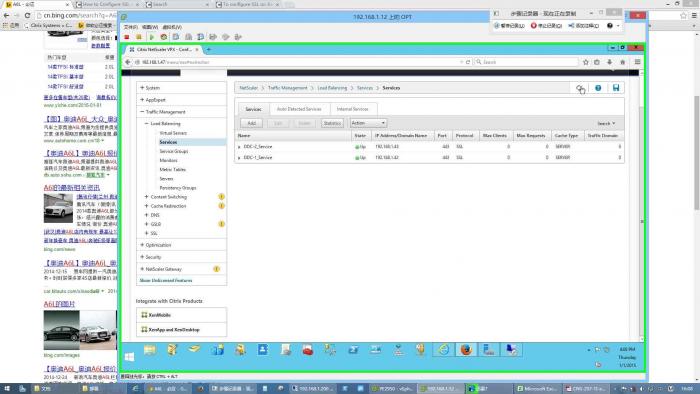
Task: Click the green play VM toolbar icon
Action: [x=151, y=37]
